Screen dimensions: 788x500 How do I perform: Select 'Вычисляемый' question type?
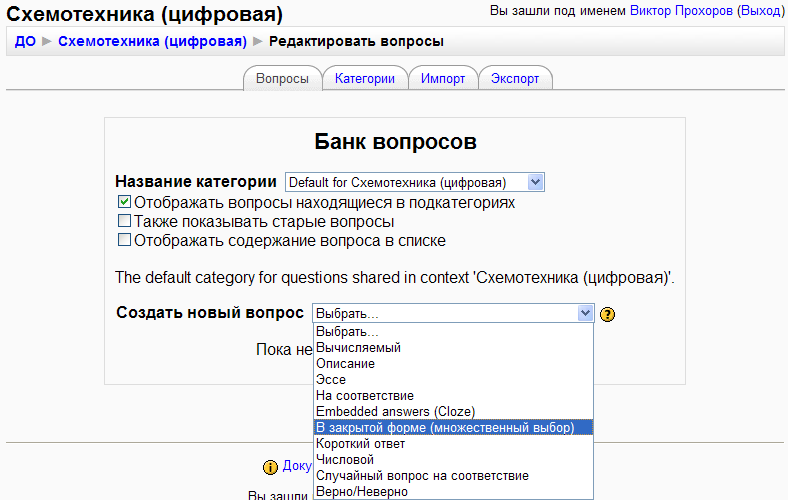[358, 348]
